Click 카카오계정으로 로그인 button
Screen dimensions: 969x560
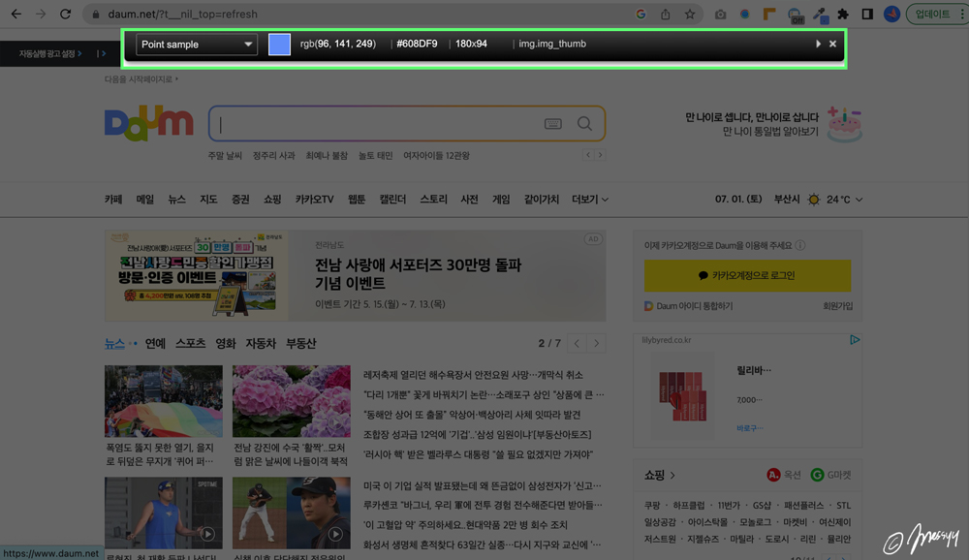click(747, 276)
